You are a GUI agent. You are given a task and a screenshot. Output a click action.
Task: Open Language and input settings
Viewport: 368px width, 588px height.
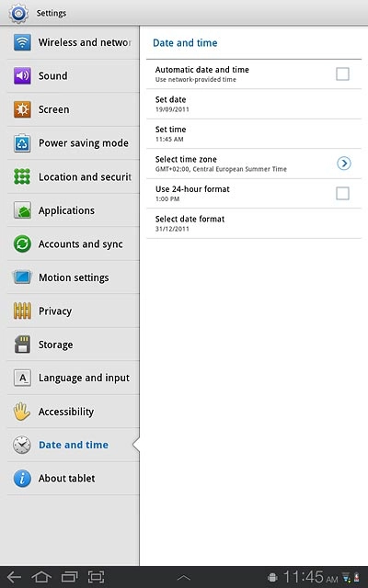(x=73, y=378)
